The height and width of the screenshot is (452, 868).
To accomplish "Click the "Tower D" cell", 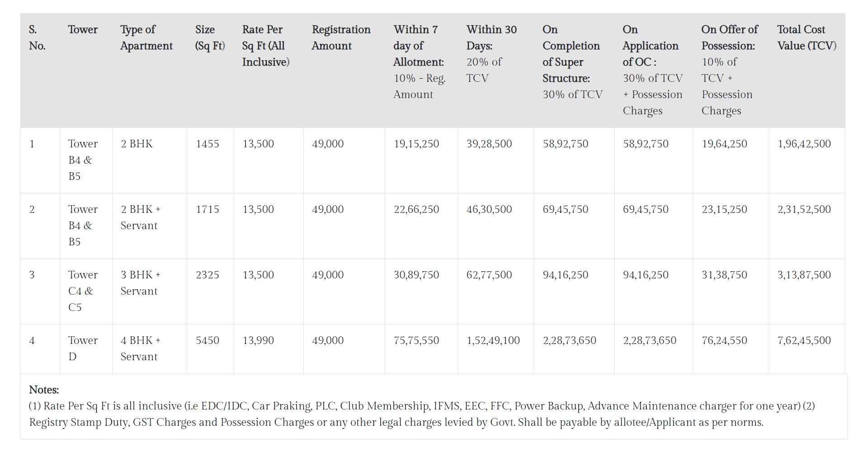I will 83,348.
